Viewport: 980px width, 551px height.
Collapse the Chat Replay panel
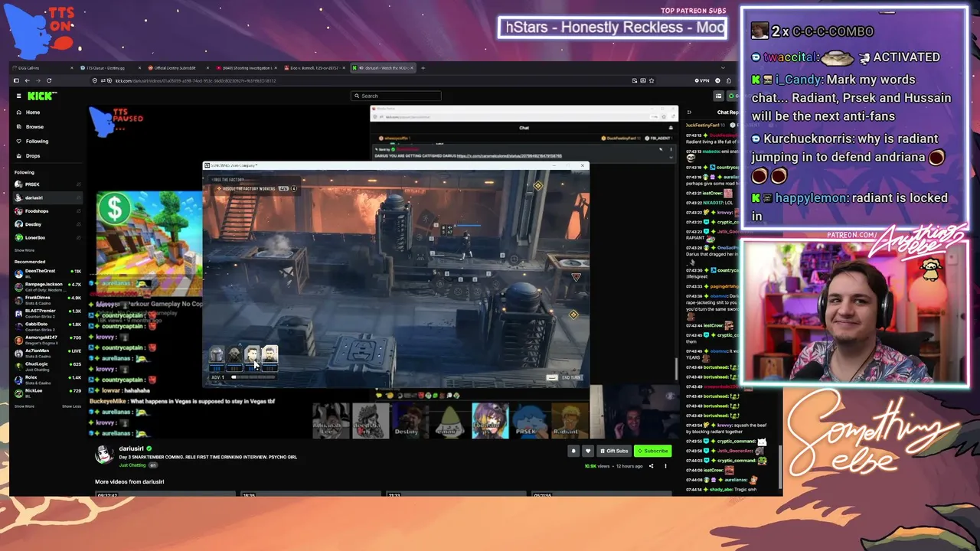click(x=690, y=112)
